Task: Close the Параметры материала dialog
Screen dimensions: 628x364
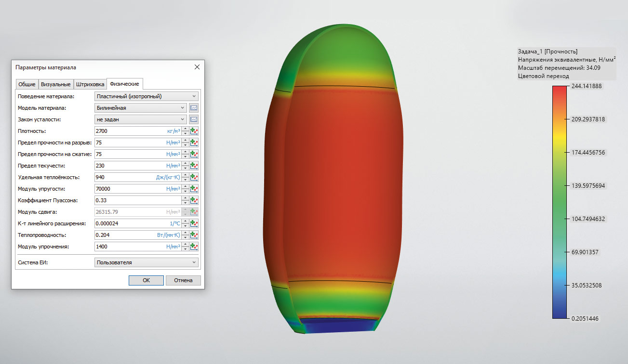Action: [x=197, y=67]
